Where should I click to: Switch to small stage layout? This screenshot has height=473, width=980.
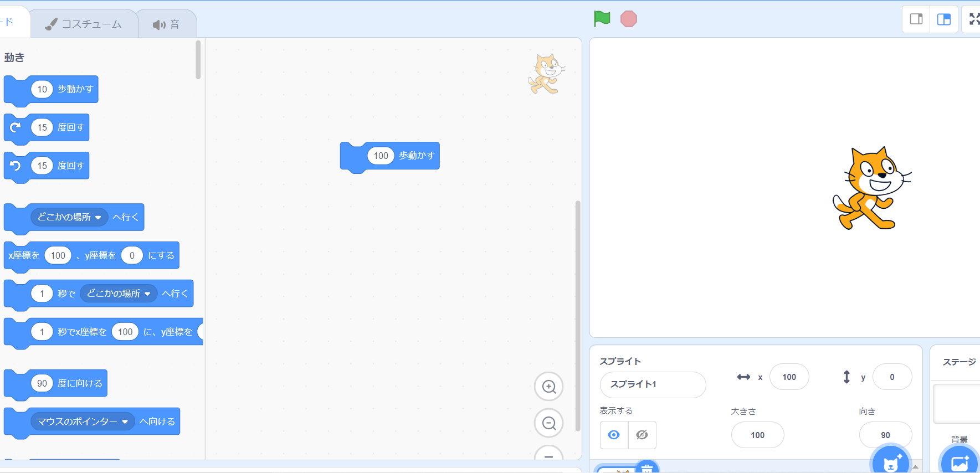(916, 19)
